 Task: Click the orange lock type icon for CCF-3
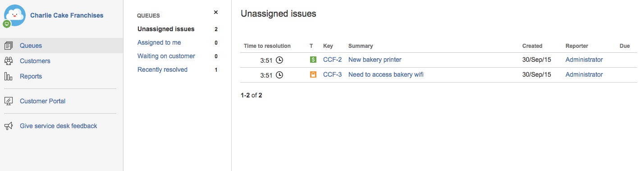(x=313, y=74)
